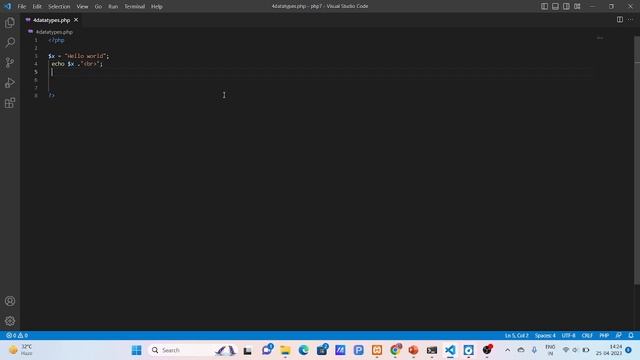Open Google Chrome from taskbar
640x360 pixels.
395,350
